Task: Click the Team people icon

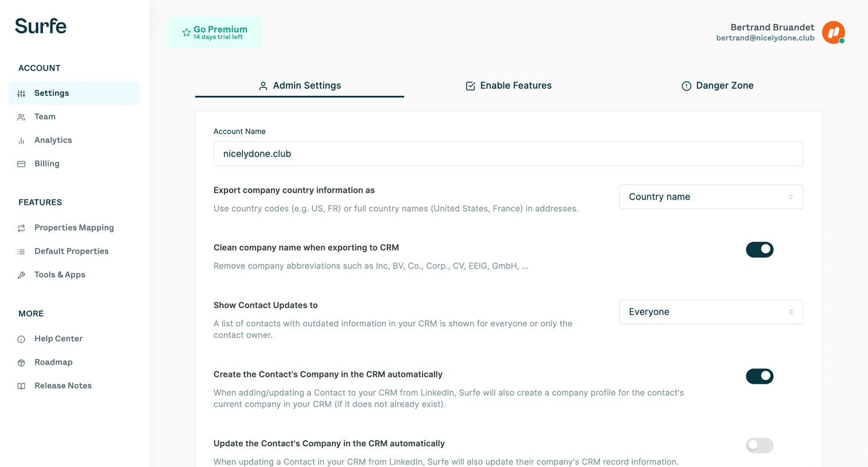Action: (21, 117)
